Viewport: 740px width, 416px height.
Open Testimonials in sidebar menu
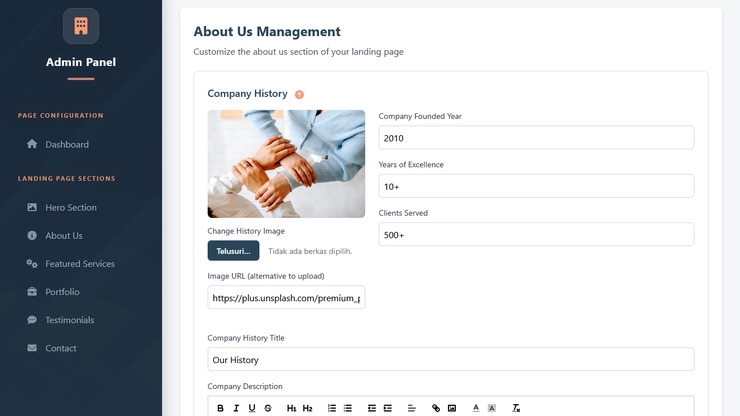click(x=69, y=320)
